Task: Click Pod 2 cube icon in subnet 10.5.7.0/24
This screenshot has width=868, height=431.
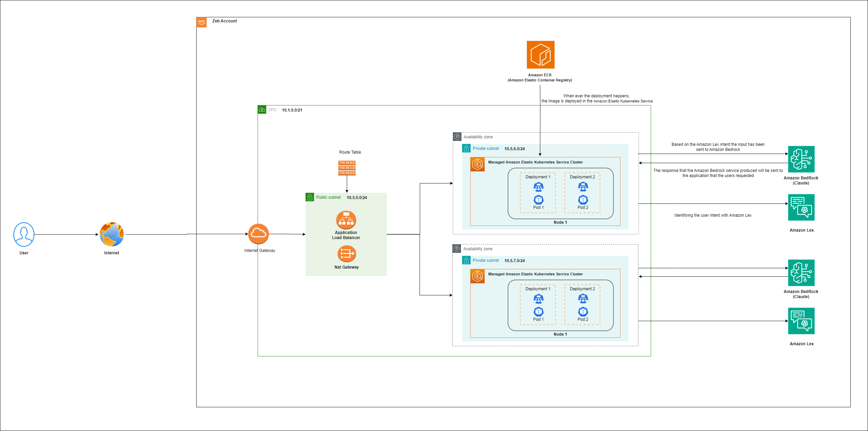Action: (583, 312)
